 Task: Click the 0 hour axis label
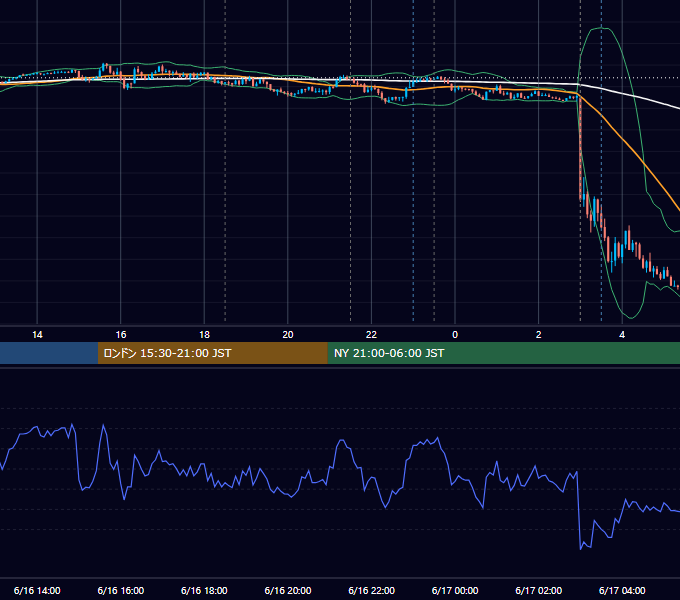455,335
